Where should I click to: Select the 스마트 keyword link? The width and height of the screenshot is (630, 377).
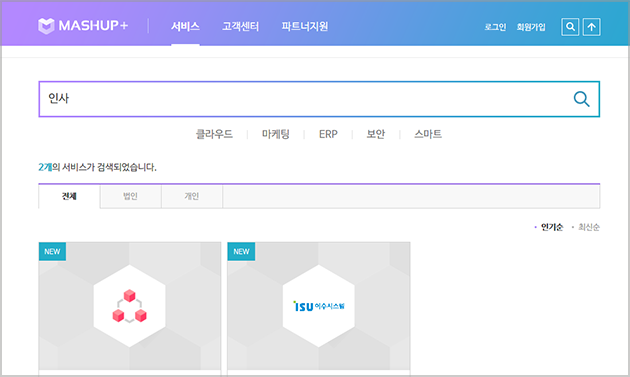click(x=428, y=134)
